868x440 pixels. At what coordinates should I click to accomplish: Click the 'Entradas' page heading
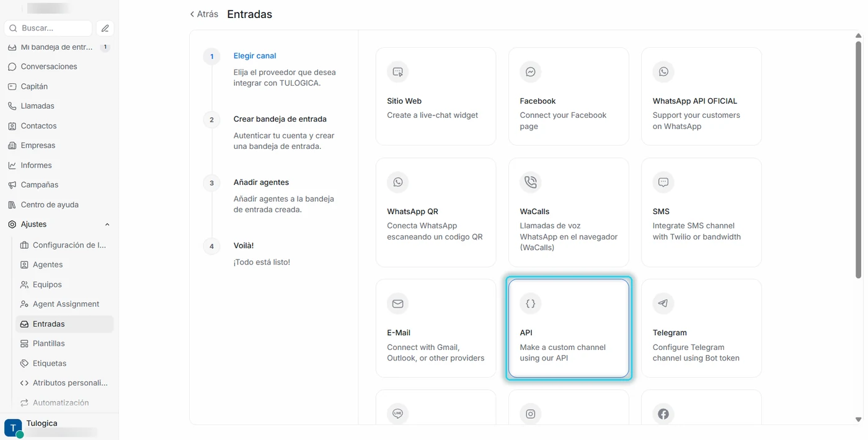pos(249,14)
